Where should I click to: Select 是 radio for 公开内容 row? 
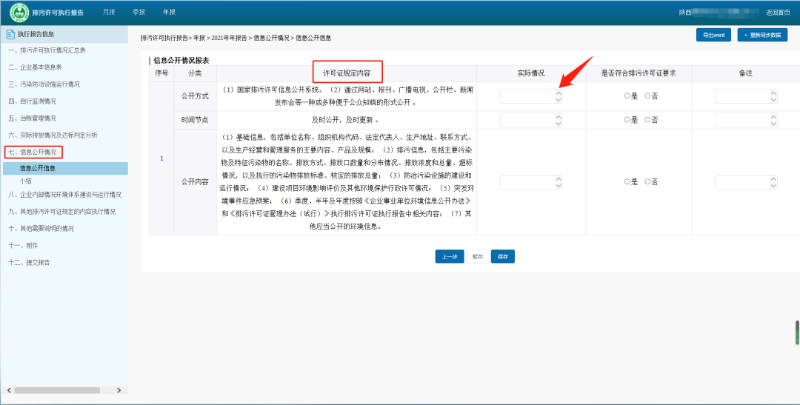click(627, 182)
